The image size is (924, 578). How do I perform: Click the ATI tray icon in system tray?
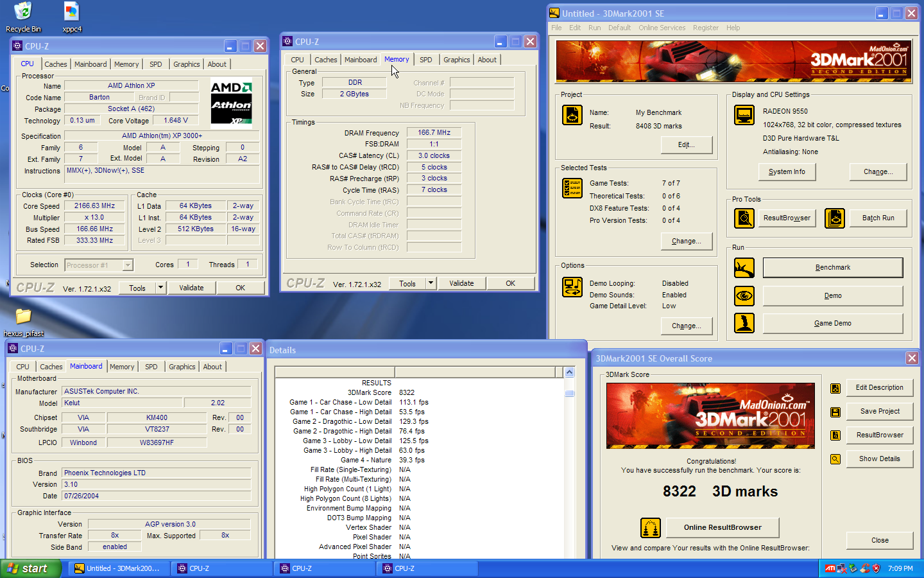point(830,568)
